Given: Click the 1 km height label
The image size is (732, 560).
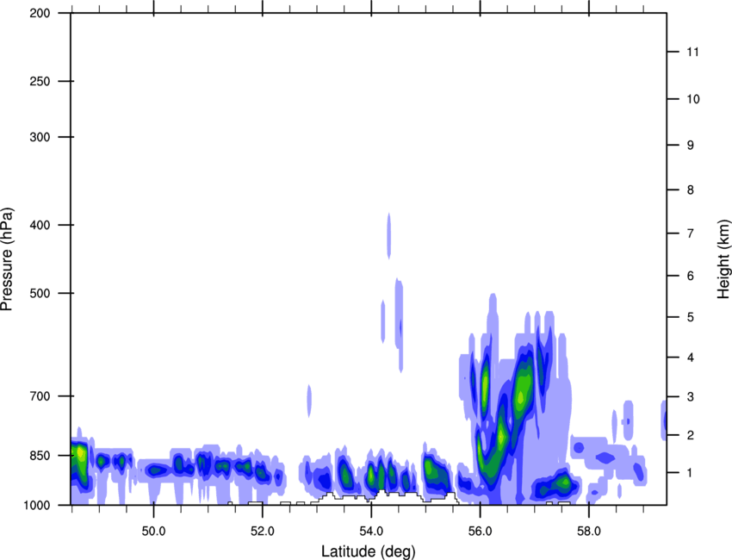Looking at the screenshot, I should (691, 473).
